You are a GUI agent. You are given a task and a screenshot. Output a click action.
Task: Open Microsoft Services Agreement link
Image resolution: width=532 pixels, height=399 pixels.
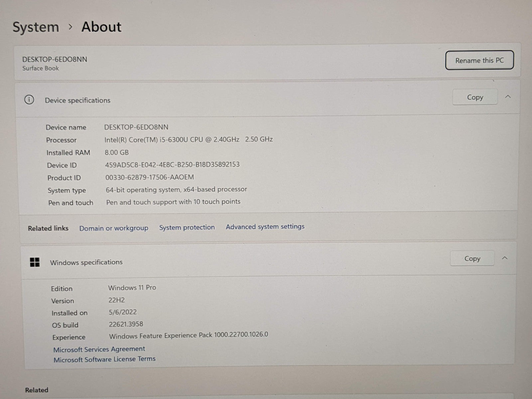(x=99, y=349)
